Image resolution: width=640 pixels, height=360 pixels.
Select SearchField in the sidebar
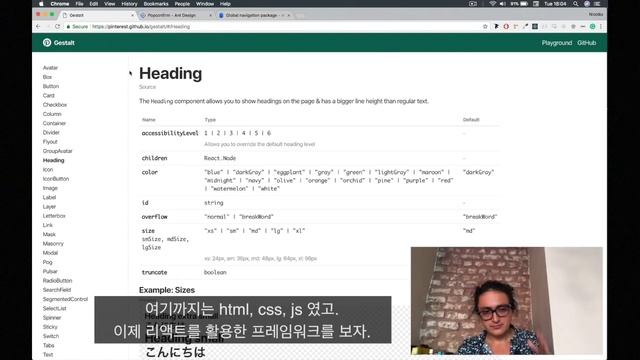click(57, 290)
